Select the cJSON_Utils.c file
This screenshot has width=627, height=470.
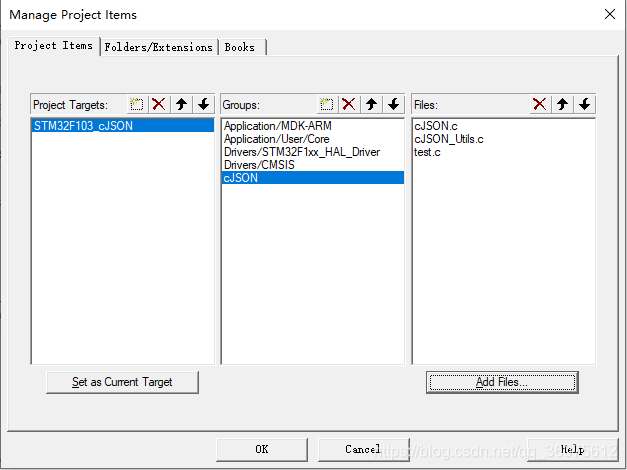pos(503,139)
